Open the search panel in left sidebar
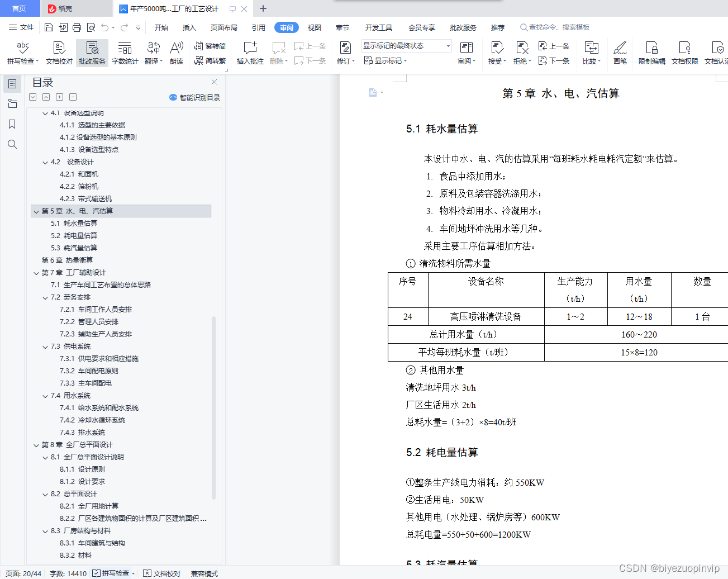Image resolution: width=728 pixels, height=579 pixels. pos(12,144)
